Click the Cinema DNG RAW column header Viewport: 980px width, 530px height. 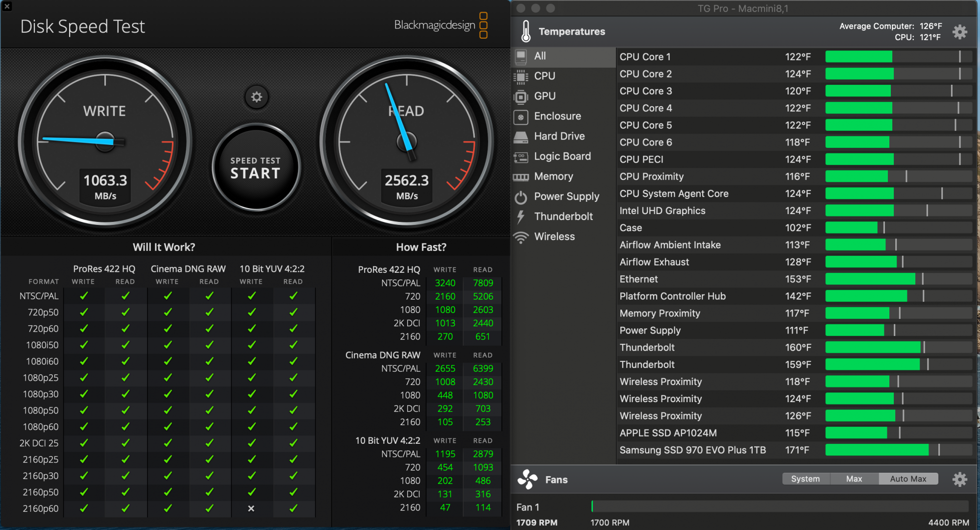point(188,269)
